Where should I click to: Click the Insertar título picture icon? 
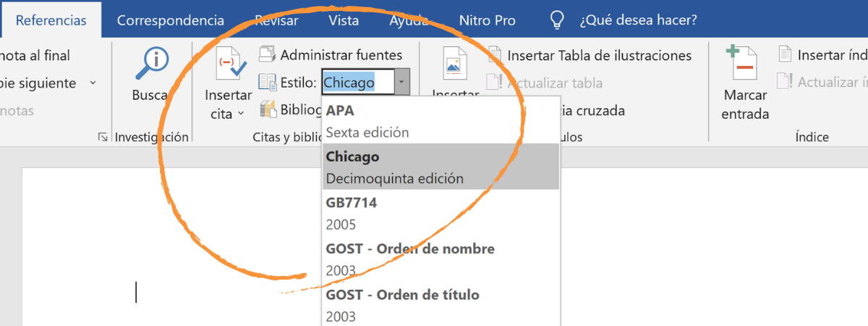pyautogui.click(x=454, y=63)
